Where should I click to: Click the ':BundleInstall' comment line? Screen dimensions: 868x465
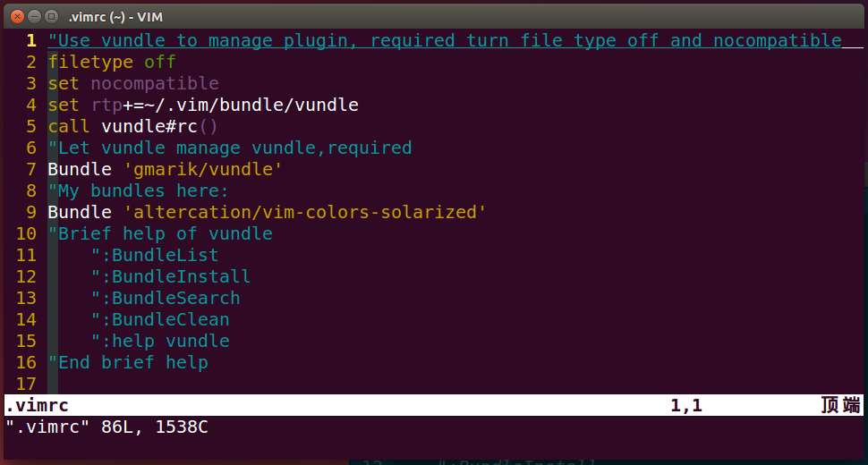tap(171, 277)
